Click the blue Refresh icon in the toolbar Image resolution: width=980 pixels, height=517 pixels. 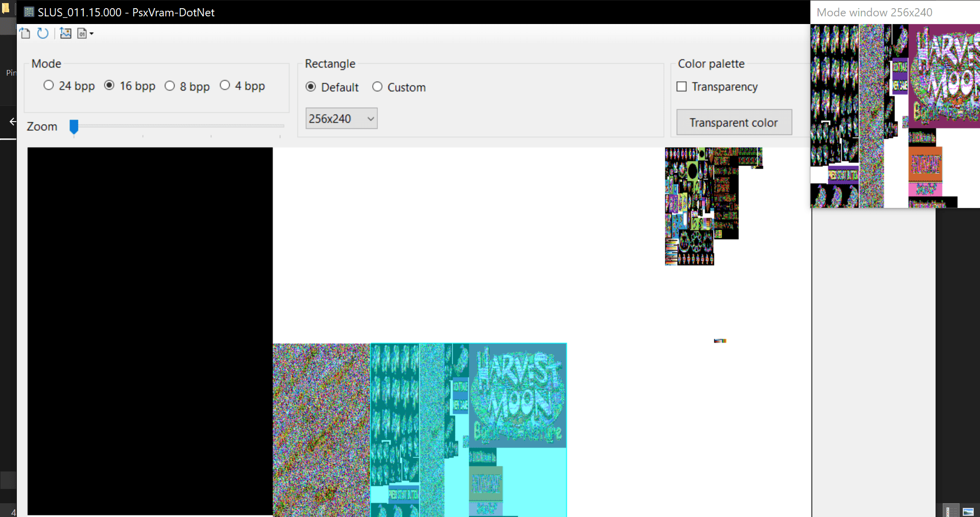(x=43, y=34)
